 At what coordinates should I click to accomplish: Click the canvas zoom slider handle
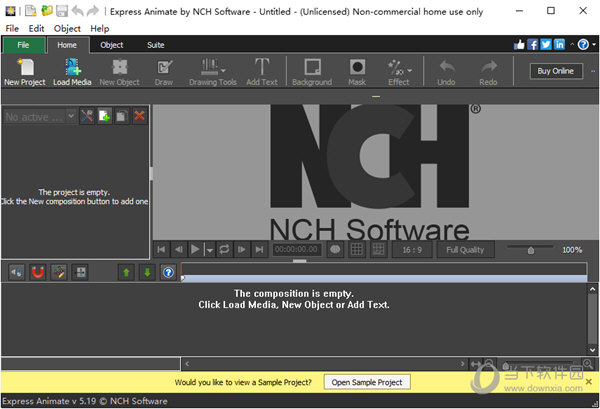click(x=531, y=251)
